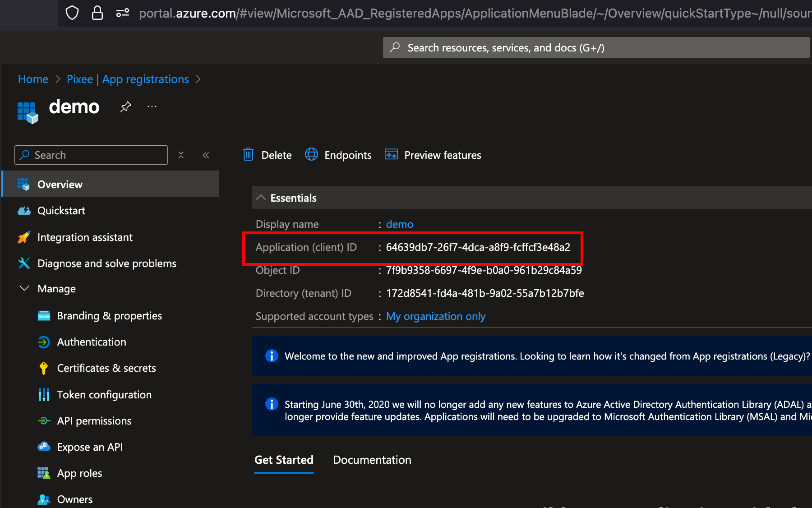Click the Diagnose and solve problems wrench icon
This screenshot has height=508, width=812.
[x=24, y=263]
